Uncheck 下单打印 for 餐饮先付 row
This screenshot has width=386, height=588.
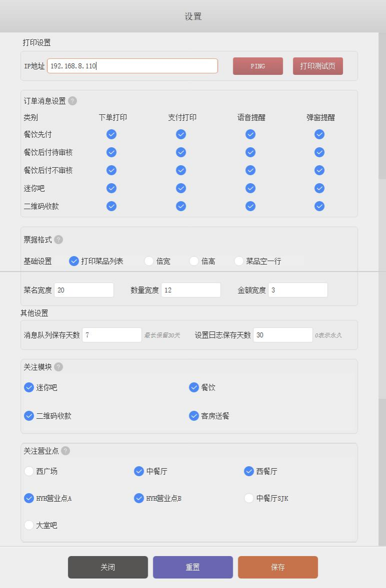click(112, 134)
